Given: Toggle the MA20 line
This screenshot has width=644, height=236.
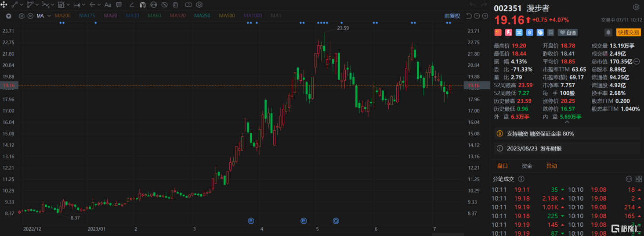Looking at the screenshot, I should 110,16.
